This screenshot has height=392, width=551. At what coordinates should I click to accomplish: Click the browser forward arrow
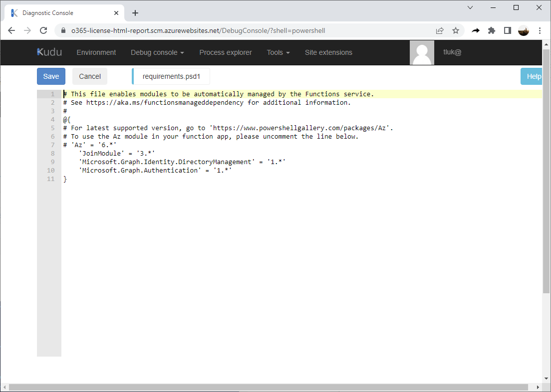coord(27,30)
